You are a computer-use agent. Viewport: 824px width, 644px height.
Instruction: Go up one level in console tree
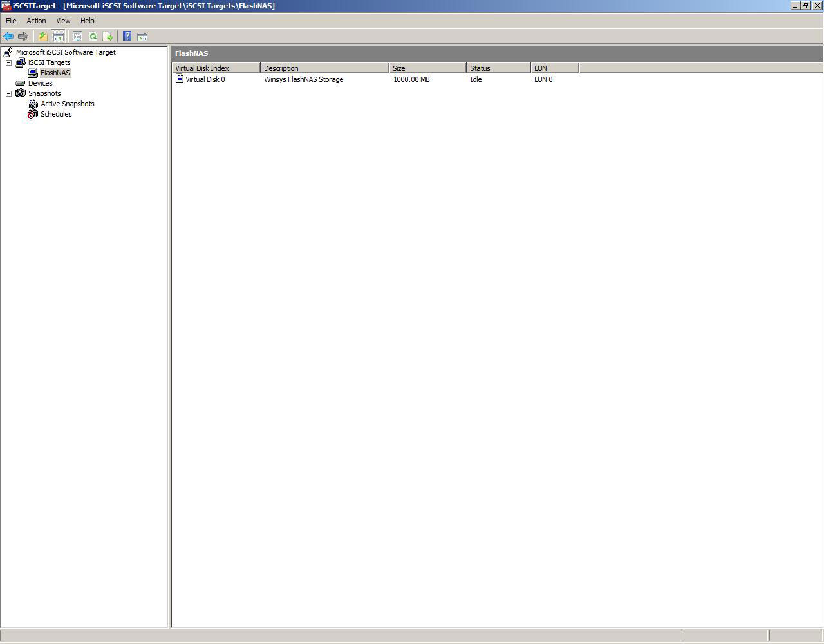coord(43,37)
